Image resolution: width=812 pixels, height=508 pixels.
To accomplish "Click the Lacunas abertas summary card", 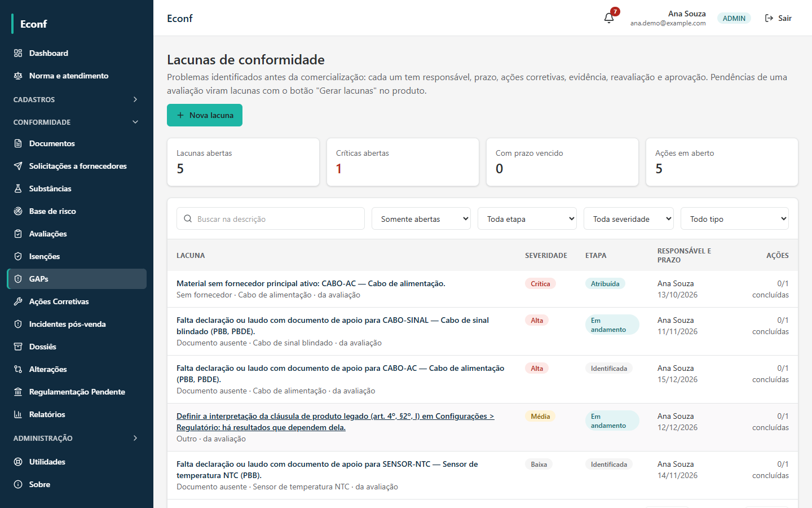I will 243,162.
